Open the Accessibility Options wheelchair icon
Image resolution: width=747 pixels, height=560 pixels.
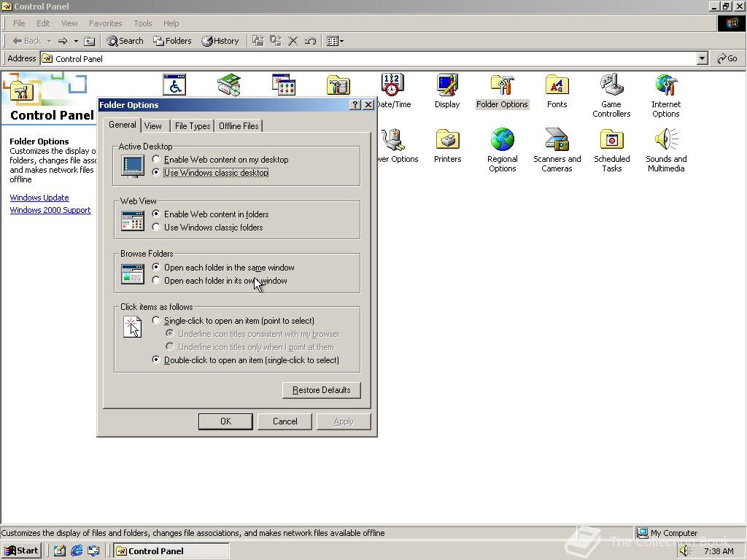(174, 85)
